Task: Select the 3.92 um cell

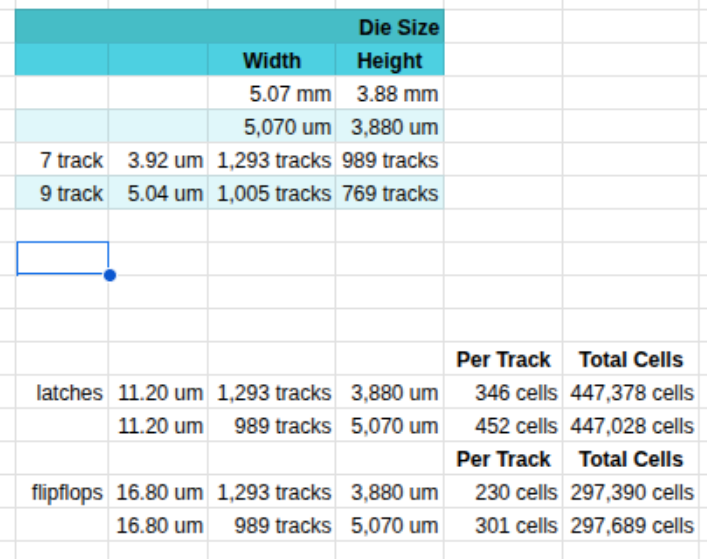Action: coord(158,160)
